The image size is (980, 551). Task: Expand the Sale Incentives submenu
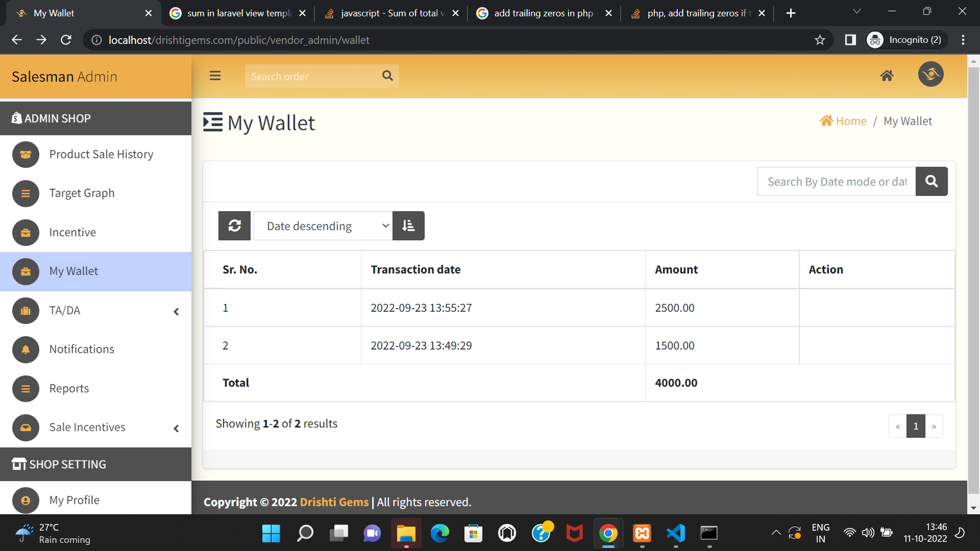176,428
